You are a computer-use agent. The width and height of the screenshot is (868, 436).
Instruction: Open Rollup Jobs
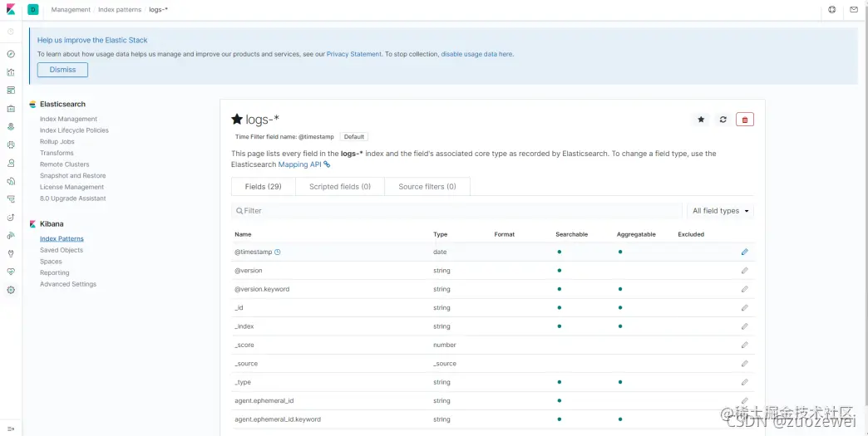click(57, 141)
